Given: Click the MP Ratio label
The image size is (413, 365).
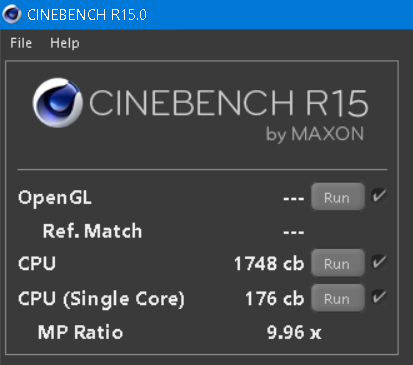Looking at the screenshot, I should (x=80, y=332).
